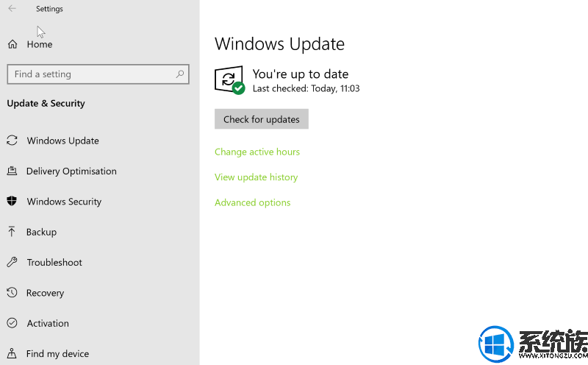The height and width of the screenshot is (365, 588).
Task: Focus the Find a setting search box
Action: click(98, 74)
